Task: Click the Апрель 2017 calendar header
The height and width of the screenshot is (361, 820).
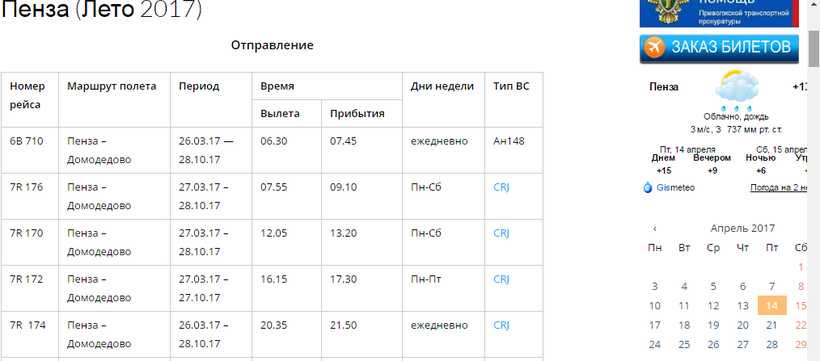Action: pyautogui.click(x=743, y=228)
